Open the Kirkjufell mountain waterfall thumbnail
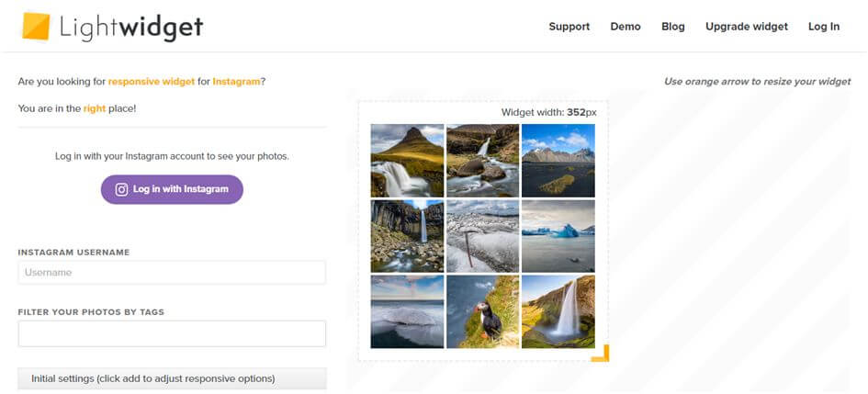 [x=407, y=161]
